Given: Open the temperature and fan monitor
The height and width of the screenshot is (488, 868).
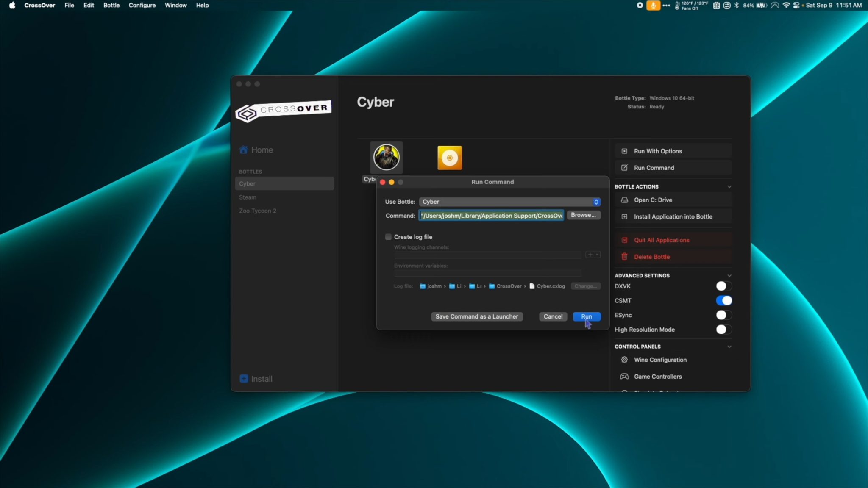Looking at the screenshot, I should pyautogui.click(x=691, y=5).
